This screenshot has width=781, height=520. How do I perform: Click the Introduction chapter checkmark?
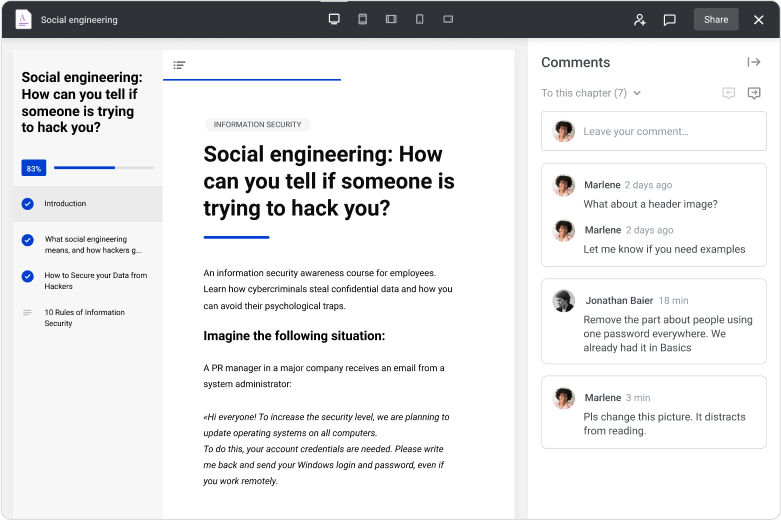pyautogui.click(x=27, y=204)
